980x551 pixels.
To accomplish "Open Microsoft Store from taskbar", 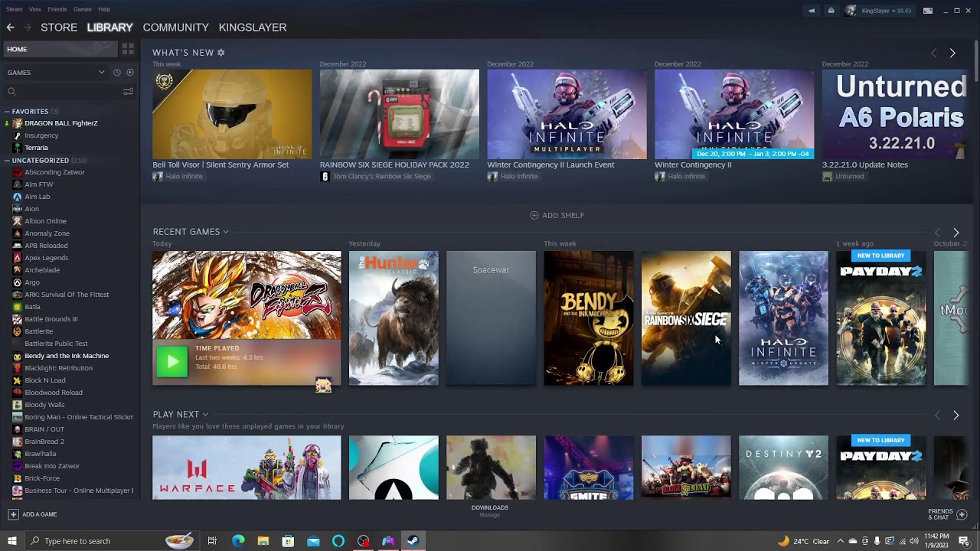I will tap(288, 541).
